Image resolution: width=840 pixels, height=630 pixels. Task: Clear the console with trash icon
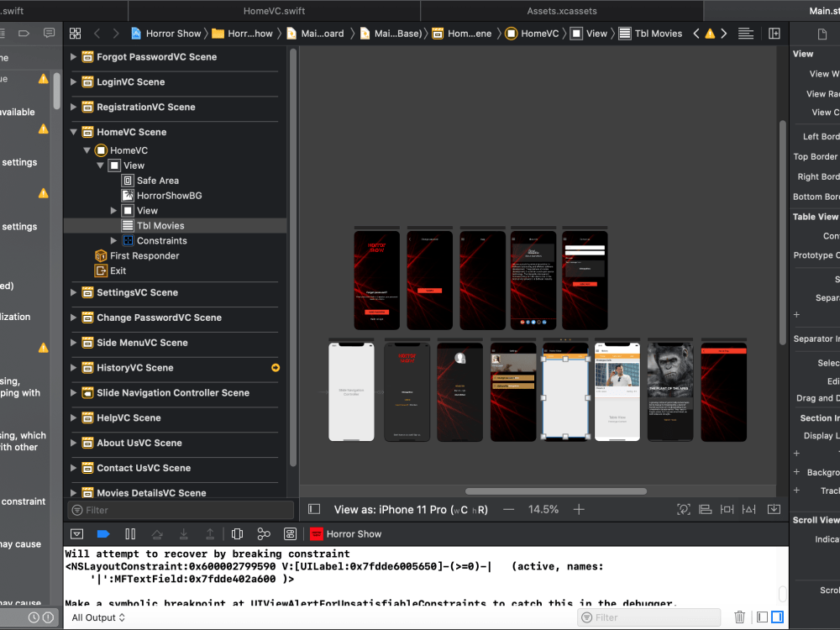tap(739, 617)
